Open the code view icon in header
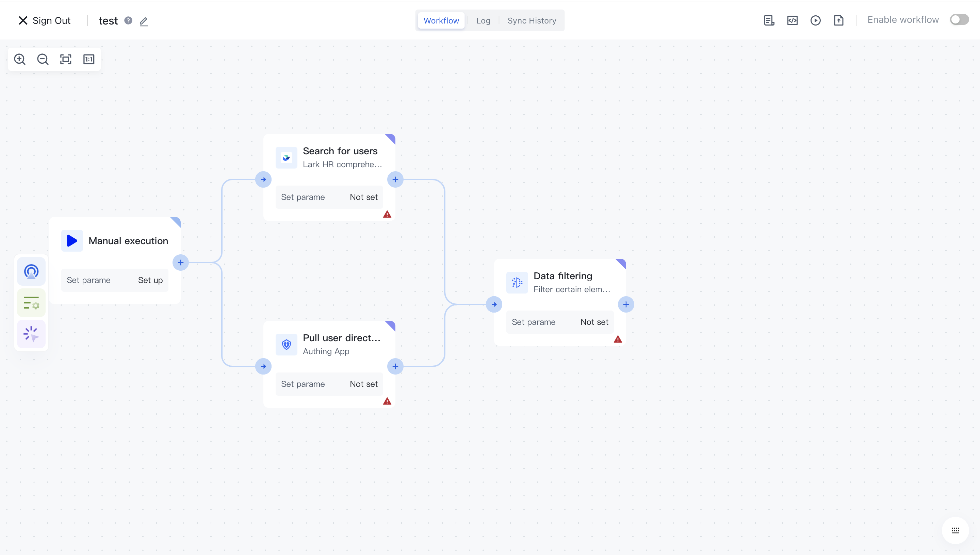 [792, 20]
